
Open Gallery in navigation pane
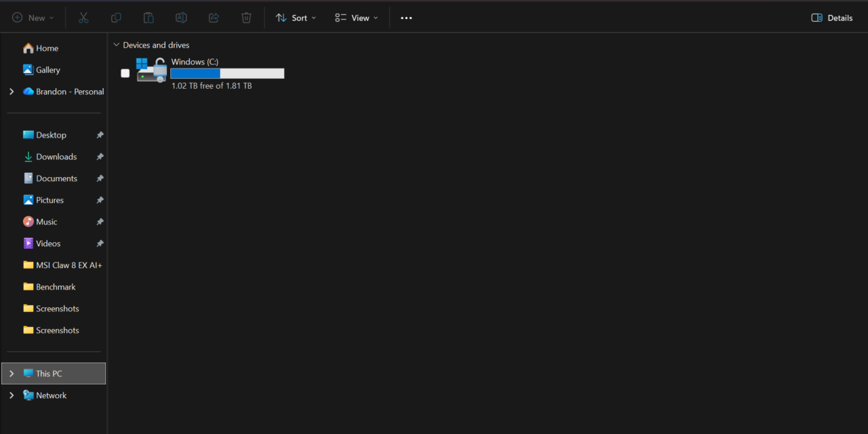coord(41,70)
